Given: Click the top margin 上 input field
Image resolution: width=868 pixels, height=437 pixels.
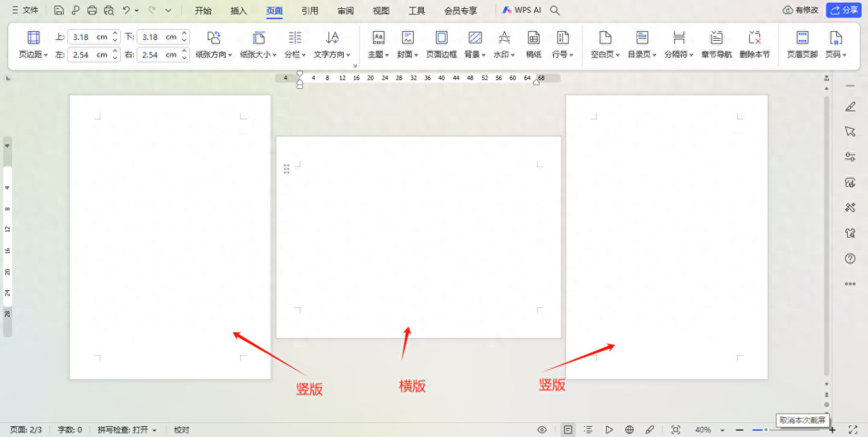Looking at the screenshot, I should (x=94, y=37).
